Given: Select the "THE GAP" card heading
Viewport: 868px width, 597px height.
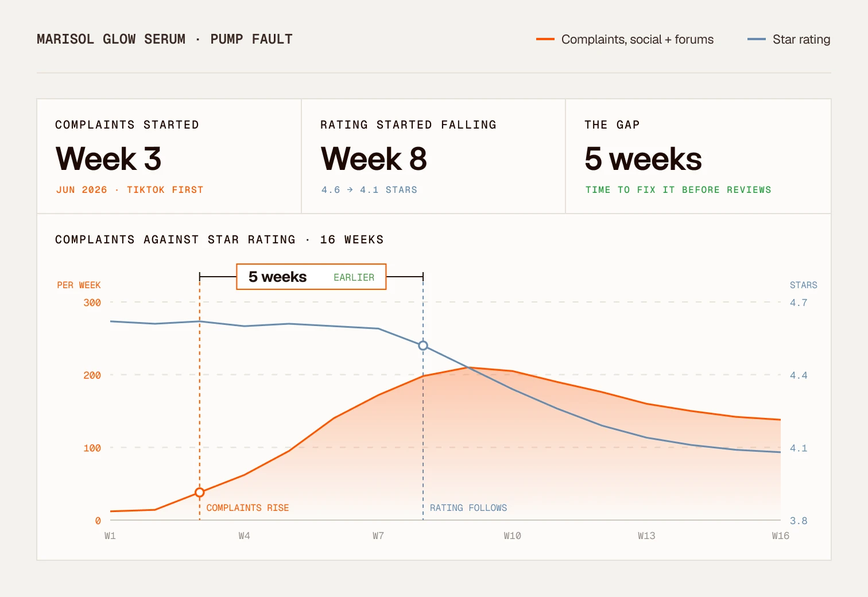Looking at the screenshot, I should pyautogui.click(x=612, y=125).
